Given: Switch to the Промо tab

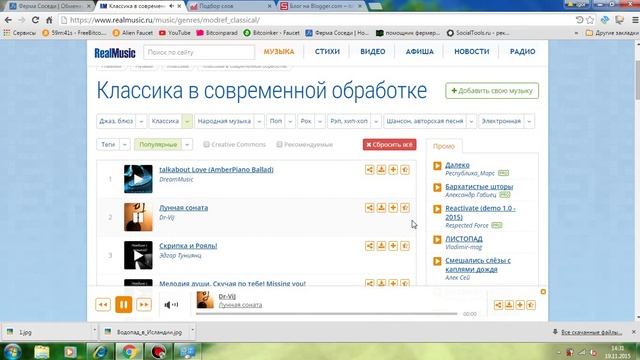Looking at the screenshot, I should 444,146.
